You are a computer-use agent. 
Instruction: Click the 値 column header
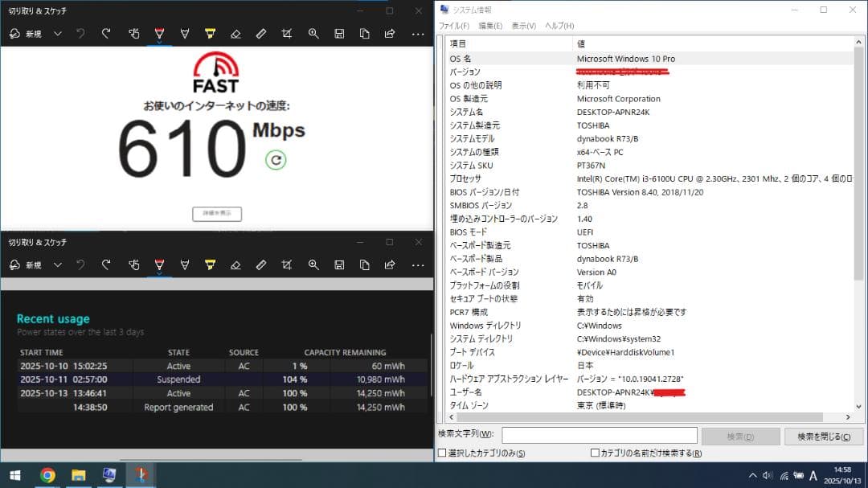tap(713, 43)
